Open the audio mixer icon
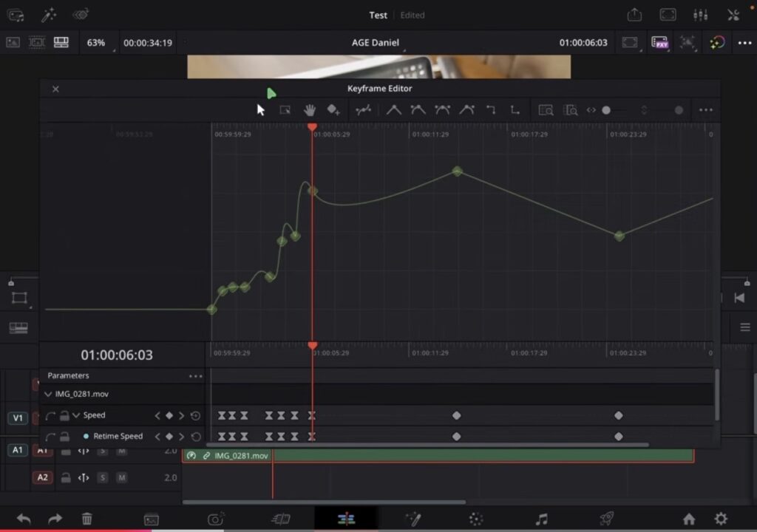Viewport: 757px width, 532px height. [x=701, y=15]
